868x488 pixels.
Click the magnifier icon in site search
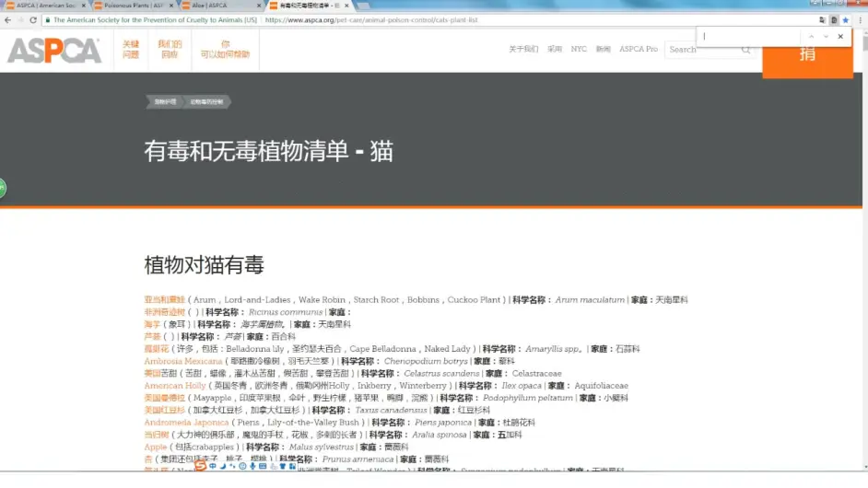click(745, 50)
